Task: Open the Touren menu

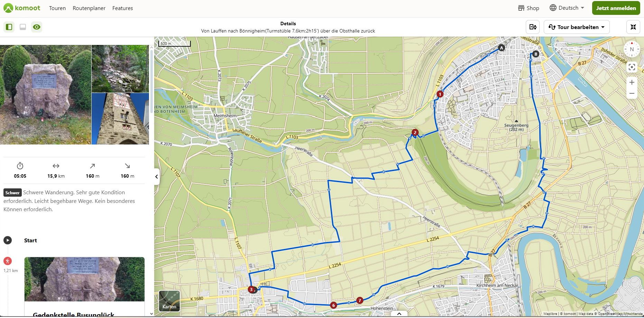Action: click(x=57, y=8)
